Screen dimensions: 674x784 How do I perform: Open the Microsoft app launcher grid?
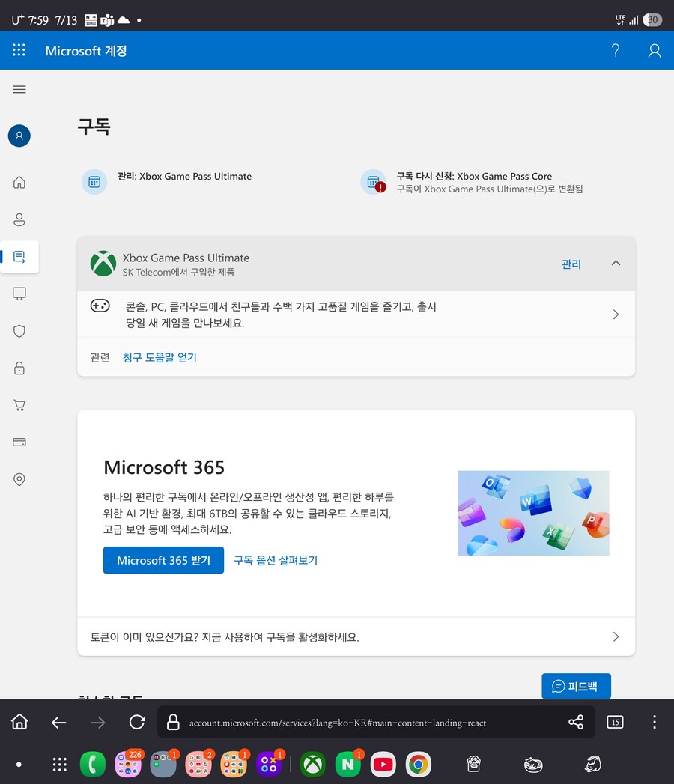coord(19,50)
